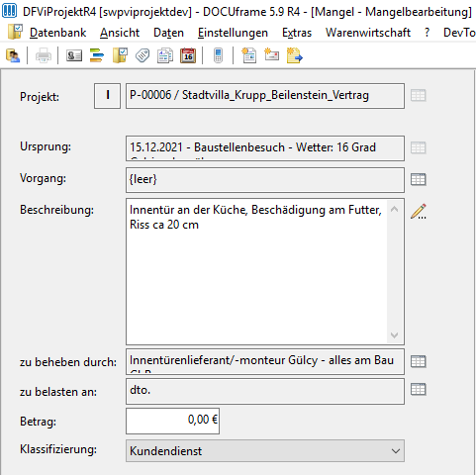The width and height of the screenshot is (476, 475).
Task: Click the Beschreibung scrollbar down arrow
Action: pos(394,335)
